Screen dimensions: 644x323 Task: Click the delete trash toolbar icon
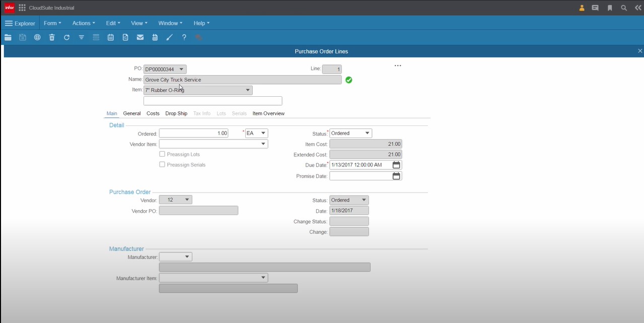[x=52, y=37]
